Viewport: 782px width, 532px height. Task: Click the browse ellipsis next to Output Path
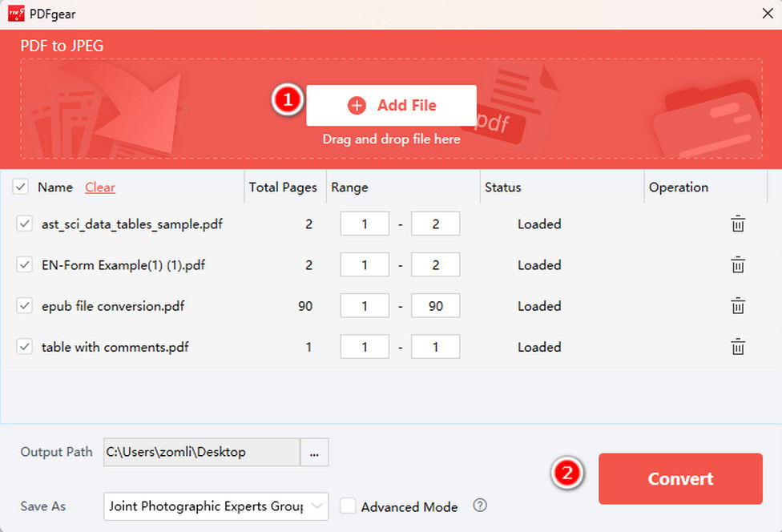point(315,452)
